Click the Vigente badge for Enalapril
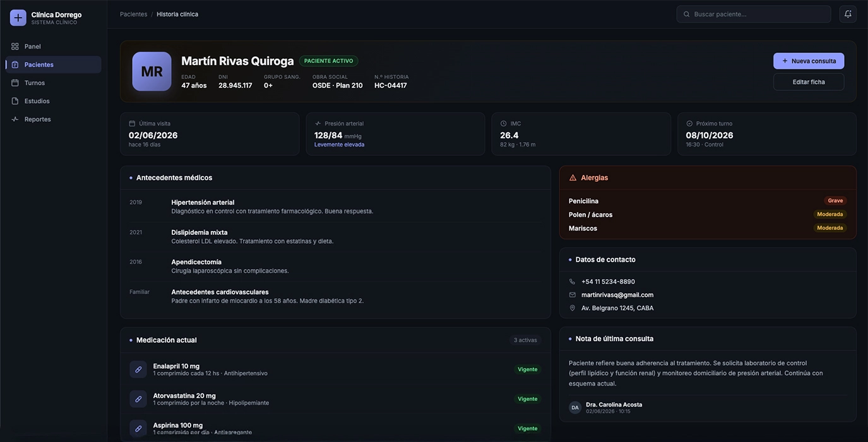 pyautogui.click(x=528, y=369)
